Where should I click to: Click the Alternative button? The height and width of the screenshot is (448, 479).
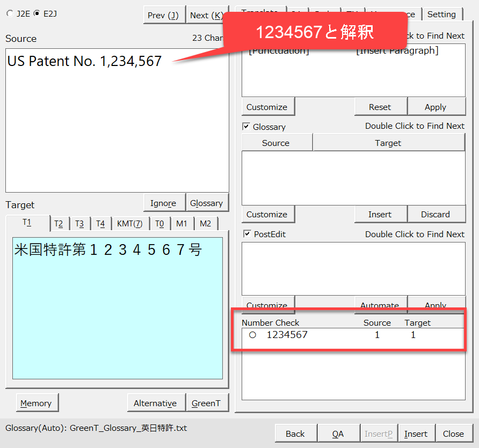pos(155,403)
